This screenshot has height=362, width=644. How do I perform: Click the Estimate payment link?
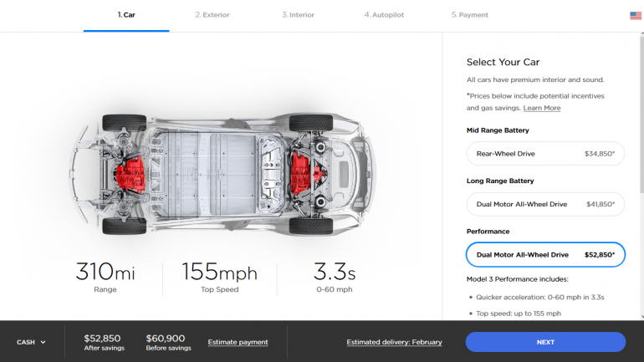pyautogui.click(x=238, y=342)
